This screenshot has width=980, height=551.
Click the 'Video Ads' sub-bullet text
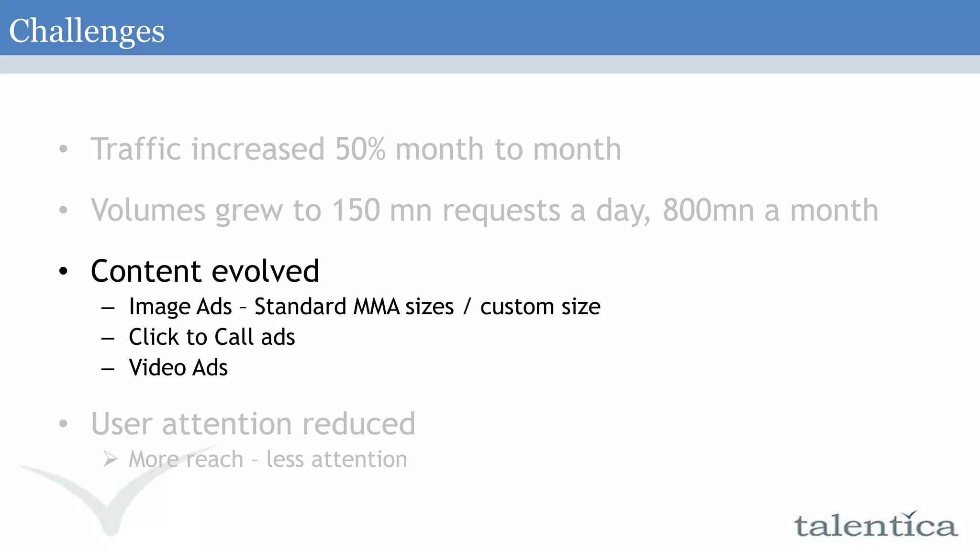178,368
